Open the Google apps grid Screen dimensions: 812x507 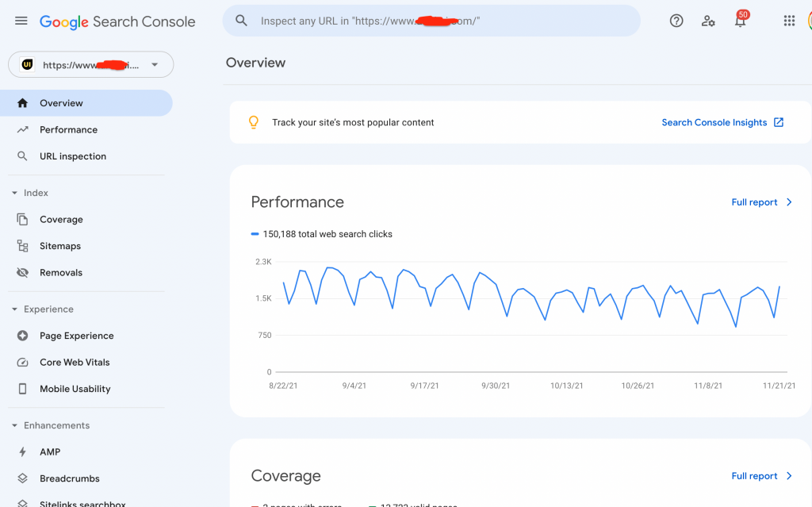click(x=789, y=21)
